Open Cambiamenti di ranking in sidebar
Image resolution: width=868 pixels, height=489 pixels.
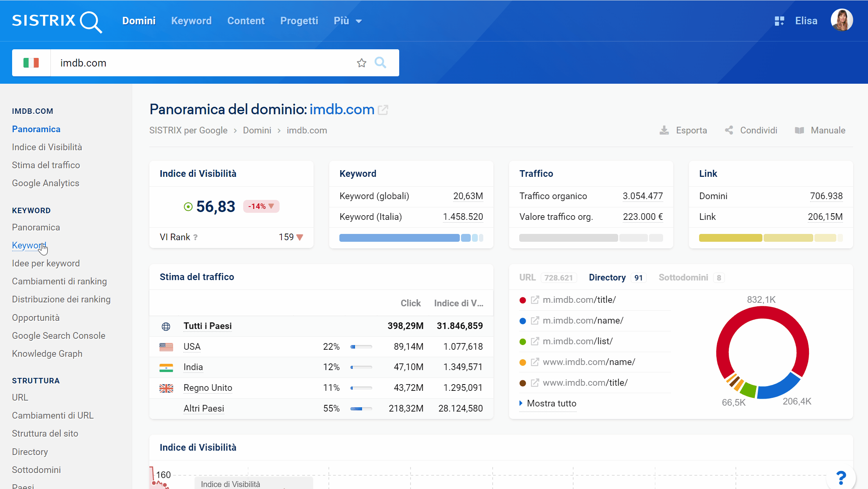(x=59, y=281)
